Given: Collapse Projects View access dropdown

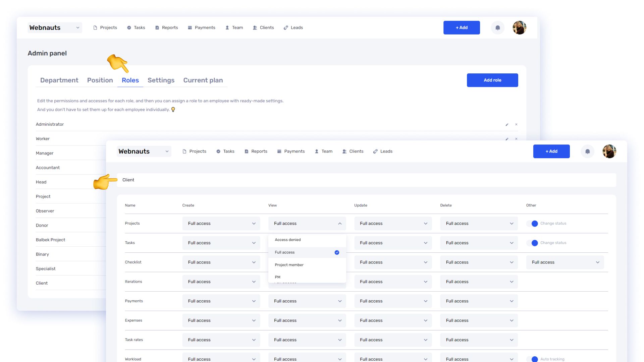Looking at the screenshot, I should pyautogui.click(x=307, y=224).
